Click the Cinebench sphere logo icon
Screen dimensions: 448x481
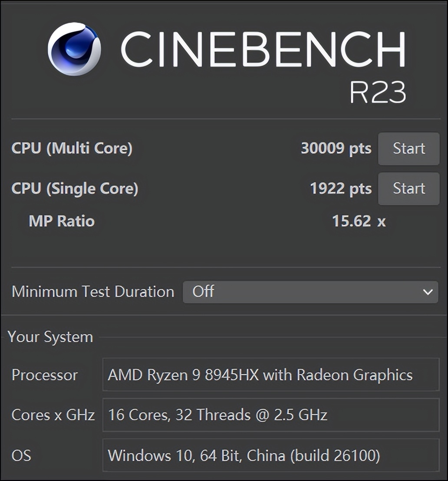click(x=74, y=49)
